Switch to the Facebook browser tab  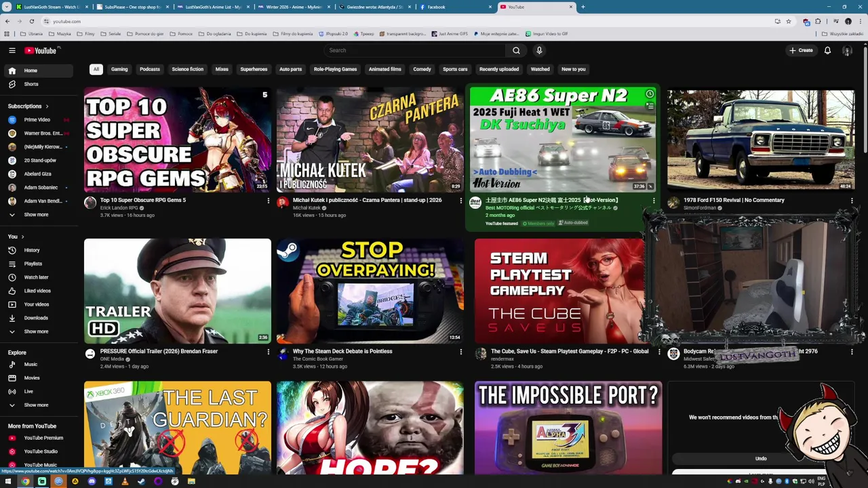click(x=456, y=7)
